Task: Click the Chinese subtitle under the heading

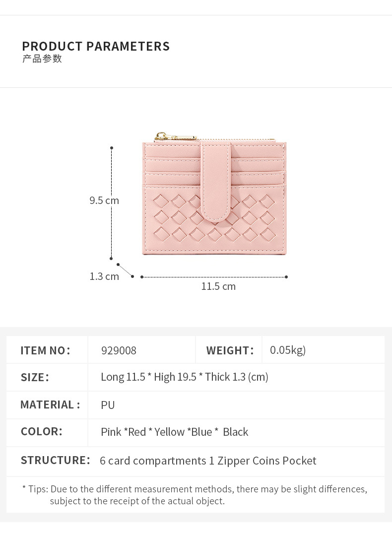Action: 42,59
